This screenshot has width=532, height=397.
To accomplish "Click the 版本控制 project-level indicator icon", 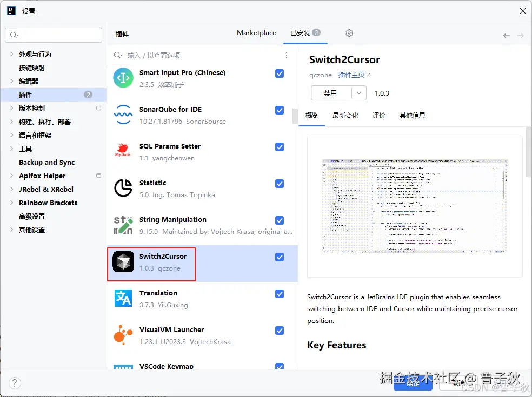I will click(99, 108).
